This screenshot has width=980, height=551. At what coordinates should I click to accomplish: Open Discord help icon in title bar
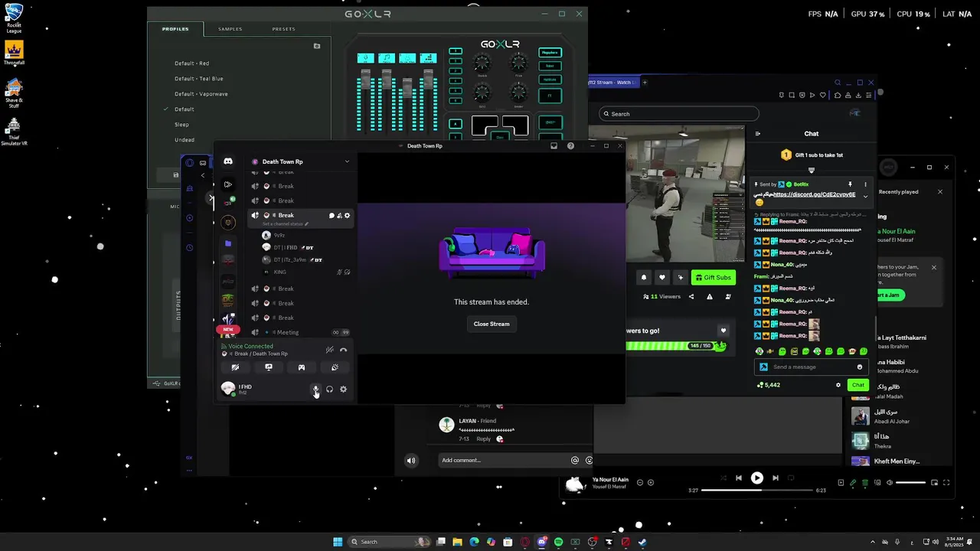pyautogui.click(x=570, y=145)
